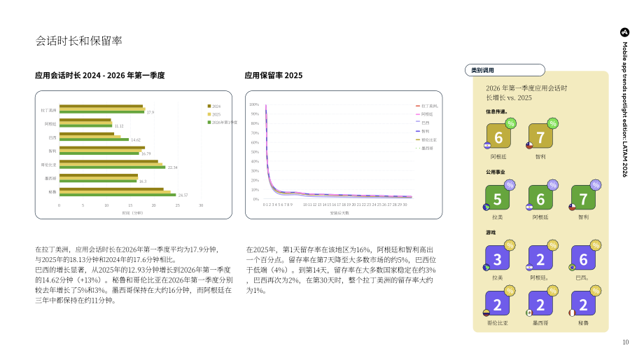
Task: Click the vertical Mobile app trends spotlight edition text
Action: coord(624,109)
